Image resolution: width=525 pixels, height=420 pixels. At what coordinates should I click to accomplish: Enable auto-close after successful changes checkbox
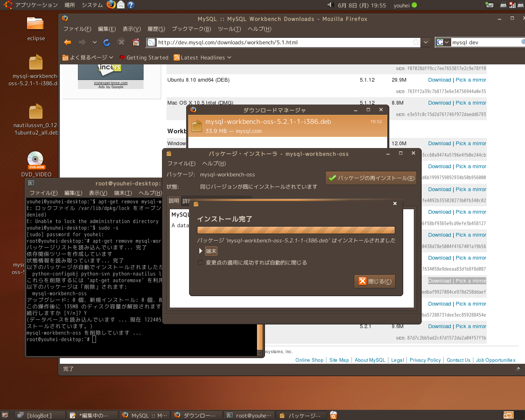tap(201, 262)
